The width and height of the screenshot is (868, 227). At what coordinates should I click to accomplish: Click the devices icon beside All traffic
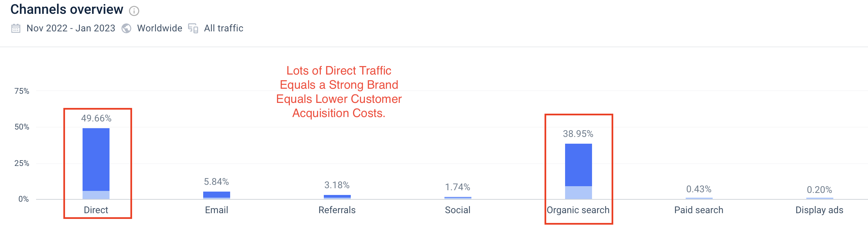[193, 28]
